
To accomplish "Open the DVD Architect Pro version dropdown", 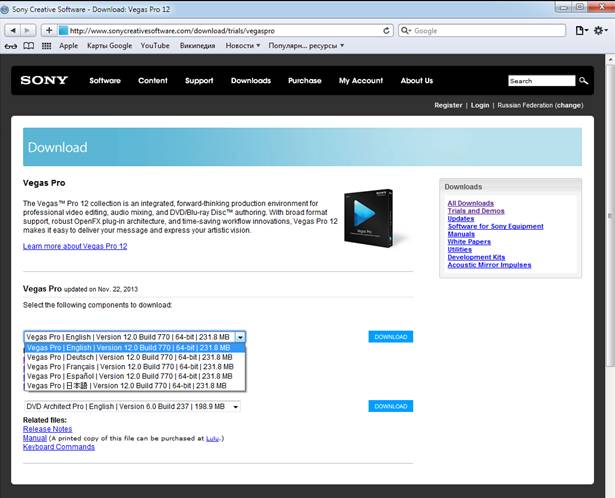I will (132, 407).
